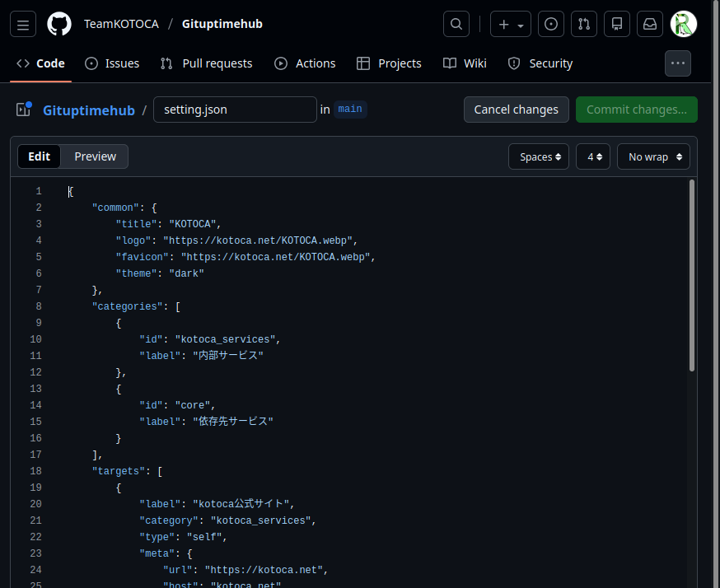Open the Spaces indent mode dropdown

click(x=539, y=156)
